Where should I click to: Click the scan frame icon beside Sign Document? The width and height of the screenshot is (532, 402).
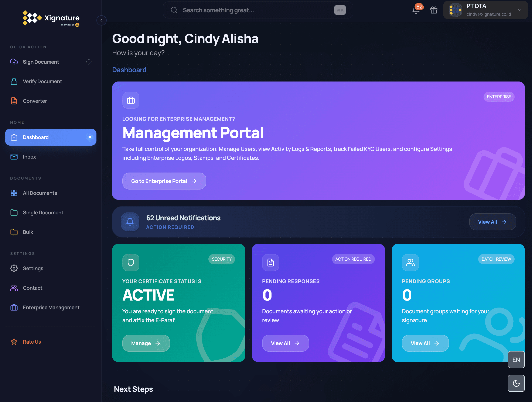[89, 62]
